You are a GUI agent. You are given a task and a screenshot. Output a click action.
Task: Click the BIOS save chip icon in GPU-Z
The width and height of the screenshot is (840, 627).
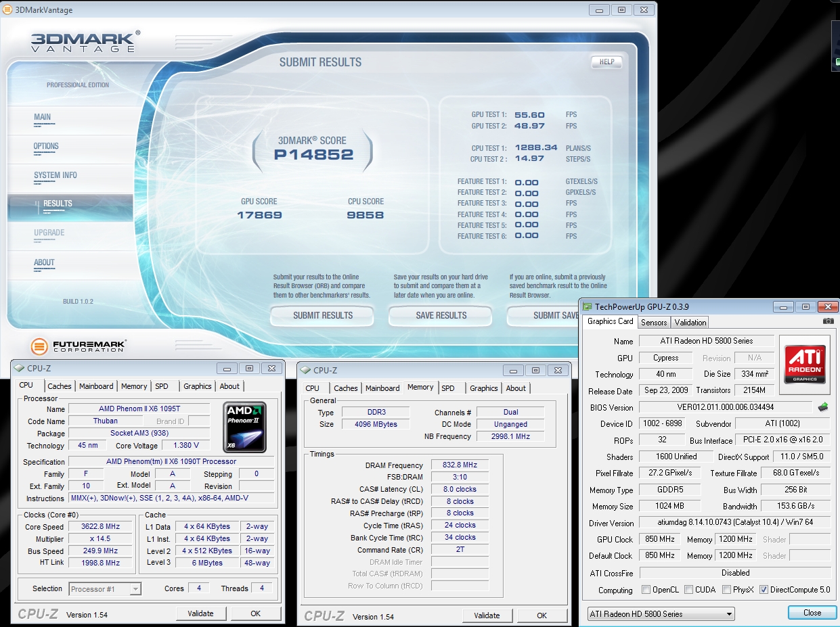tap(823, 407)
